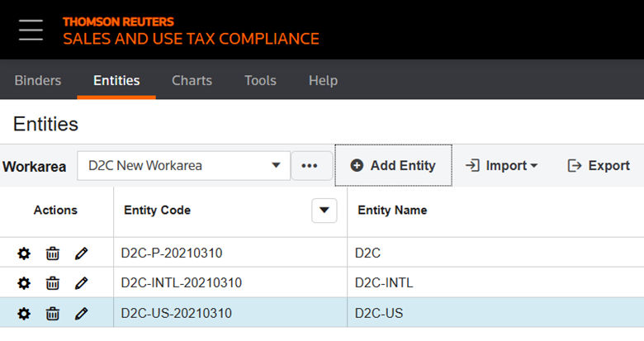Delete the D2C-US-20210310 entity
644x341 pixels.
pyautogui.click(x=52, y=314)
